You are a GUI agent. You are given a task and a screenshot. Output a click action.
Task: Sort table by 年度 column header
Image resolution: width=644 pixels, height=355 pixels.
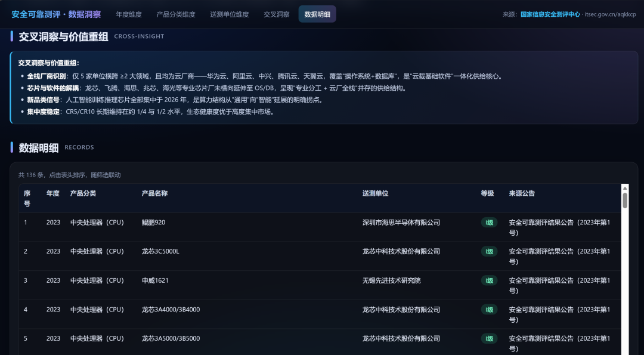tap(53, 193)
